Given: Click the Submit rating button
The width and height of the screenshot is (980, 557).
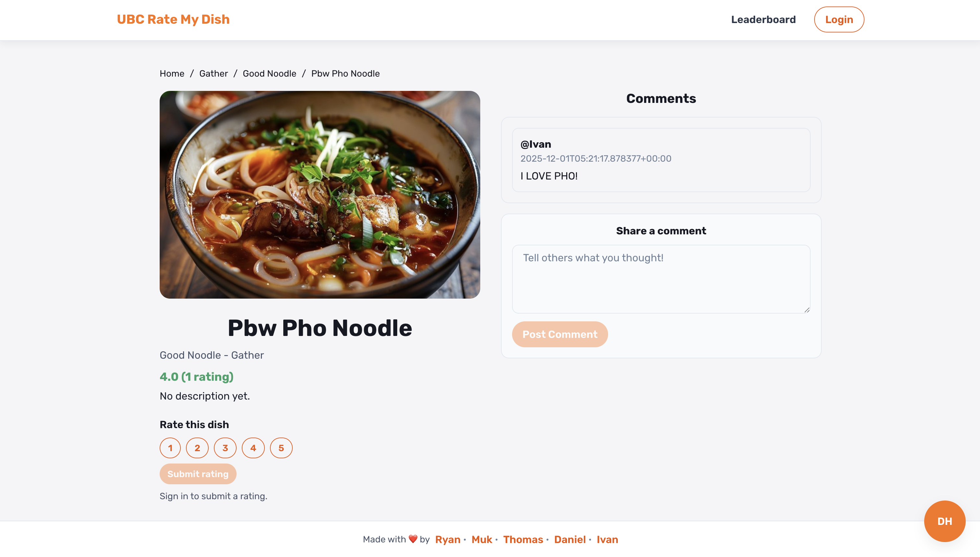Looking at the screenshot, I should (198, 474).
